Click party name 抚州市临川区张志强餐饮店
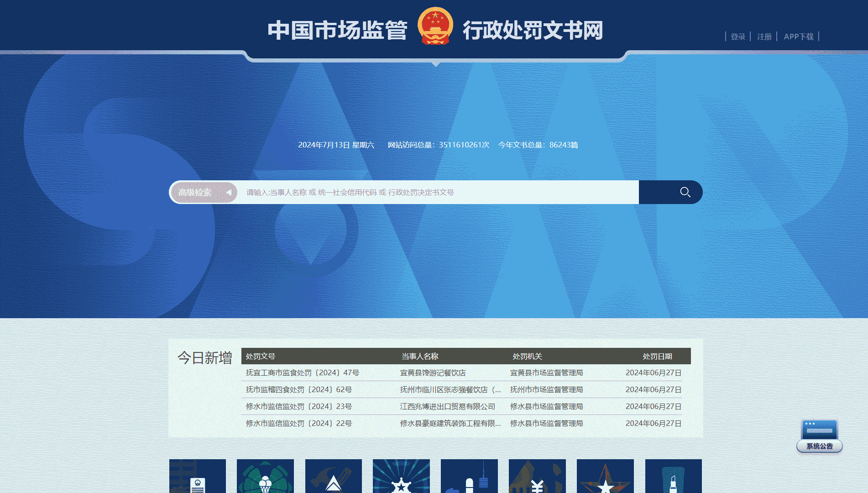Viewport: 868px width, 493px height. click(x=450, y=390)
